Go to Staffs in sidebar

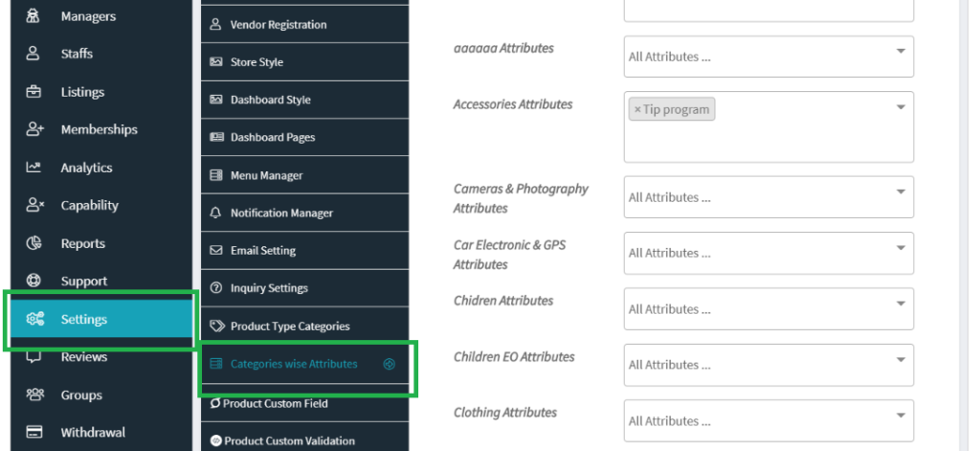point(101,54)
